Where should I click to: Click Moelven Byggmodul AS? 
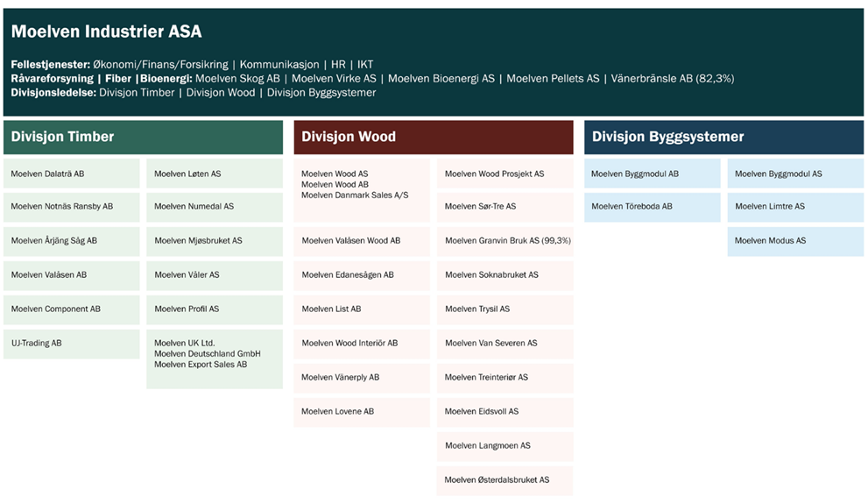click(x=795, y=174)
